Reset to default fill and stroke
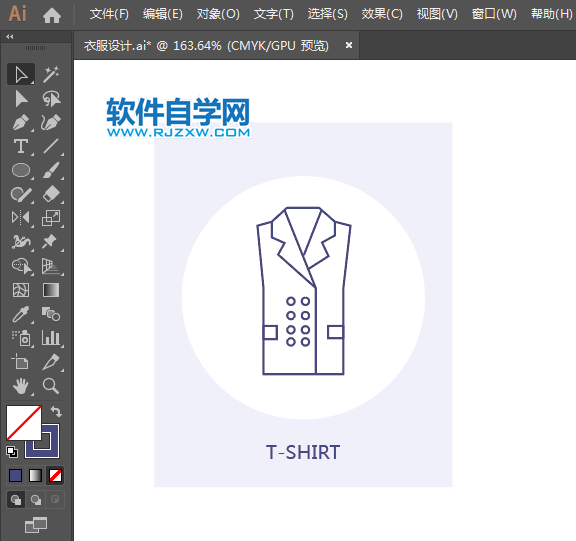Viewport: 576px width, 541px height. tap(12, 452)
